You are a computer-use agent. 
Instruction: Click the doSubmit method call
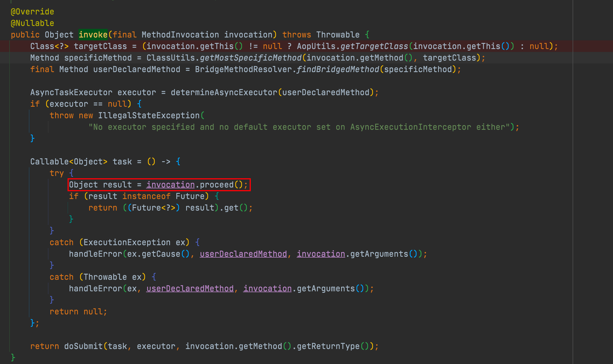[83, 346]
